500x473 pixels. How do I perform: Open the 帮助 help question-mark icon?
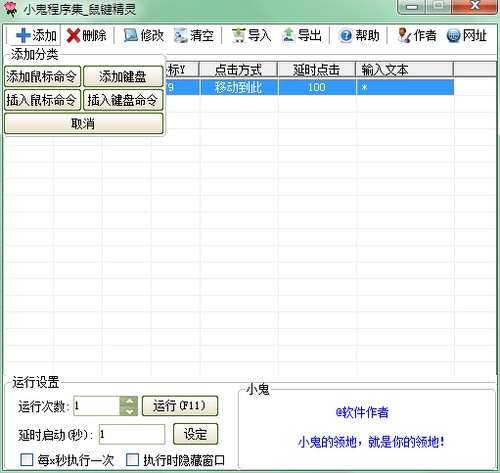coord(346,35)
